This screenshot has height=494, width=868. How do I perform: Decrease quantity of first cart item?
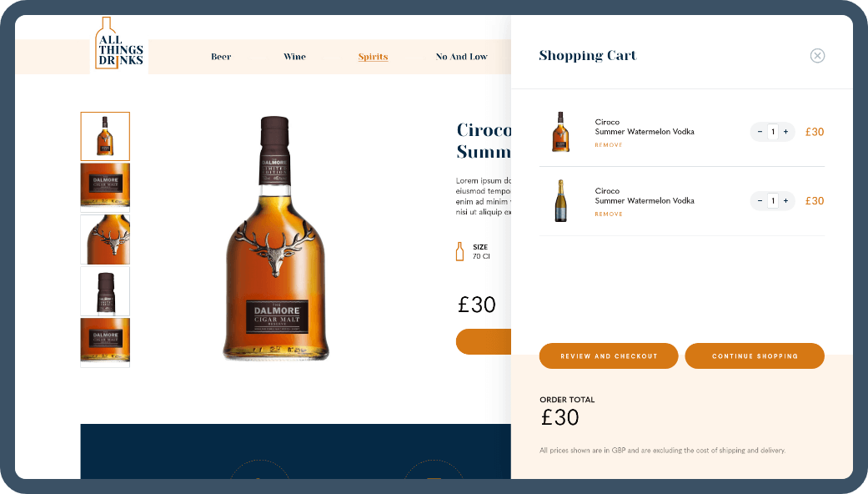coord(760,132)
